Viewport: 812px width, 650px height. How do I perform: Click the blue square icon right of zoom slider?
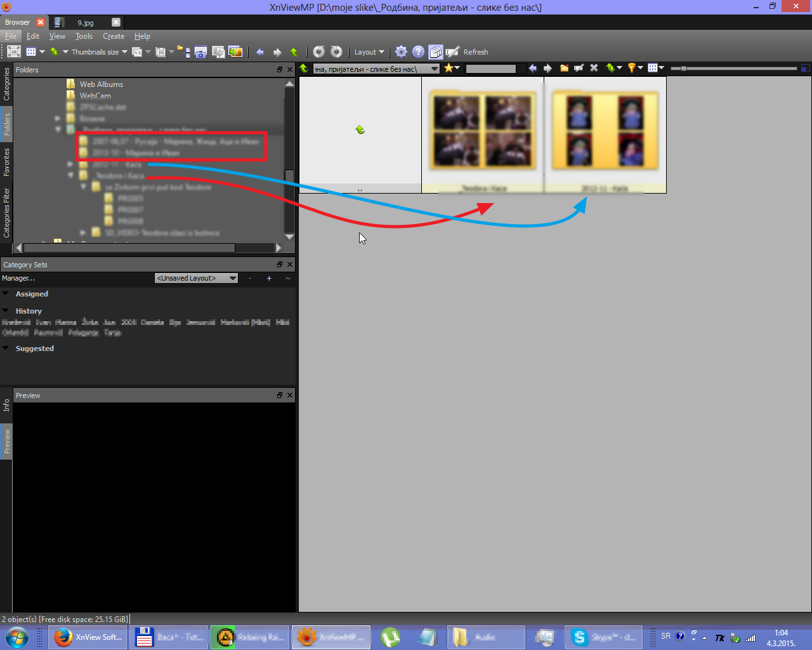pos(806,68)
